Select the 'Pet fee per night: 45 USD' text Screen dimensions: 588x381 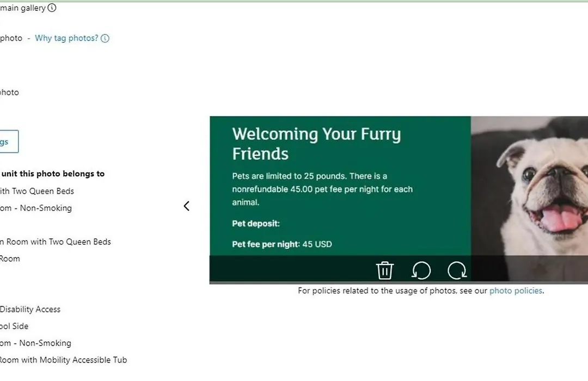tap(282, 244)
